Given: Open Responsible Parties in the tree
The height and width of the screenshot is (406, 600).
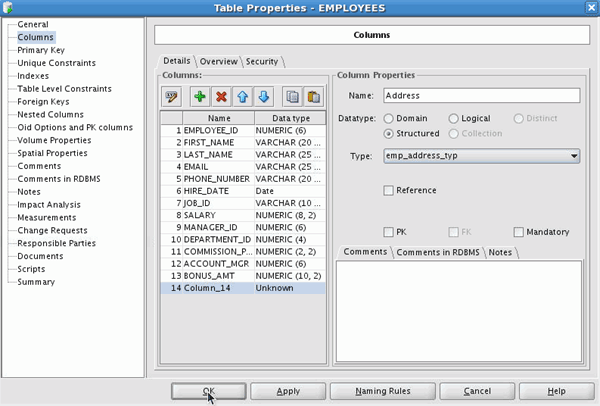Looking at the screenshot, I should [57, 243].
